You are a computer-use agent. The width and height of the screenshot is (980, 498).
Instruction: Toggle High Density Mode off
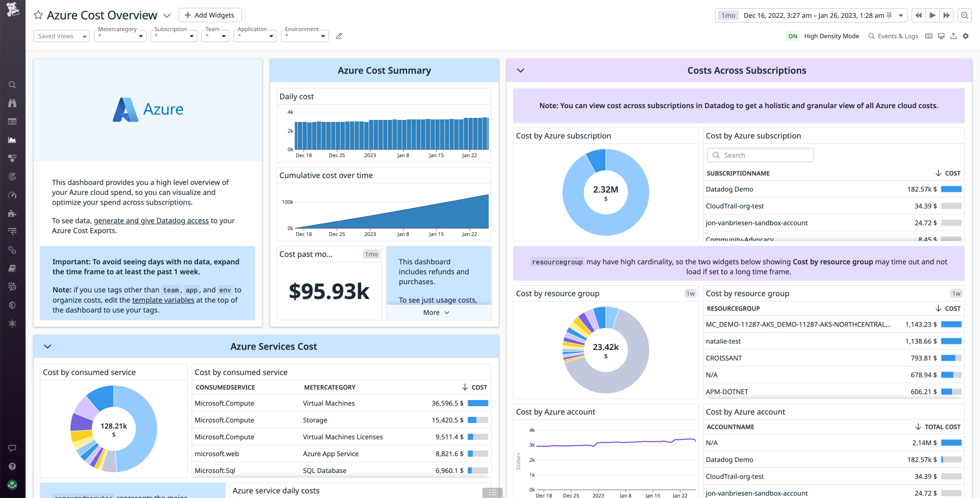point(793,36)
